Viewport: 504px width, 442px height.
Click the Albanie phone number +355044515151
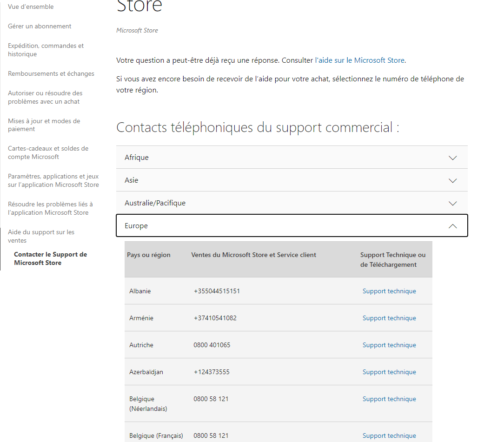pyautogui.click(x=217, y=291)
